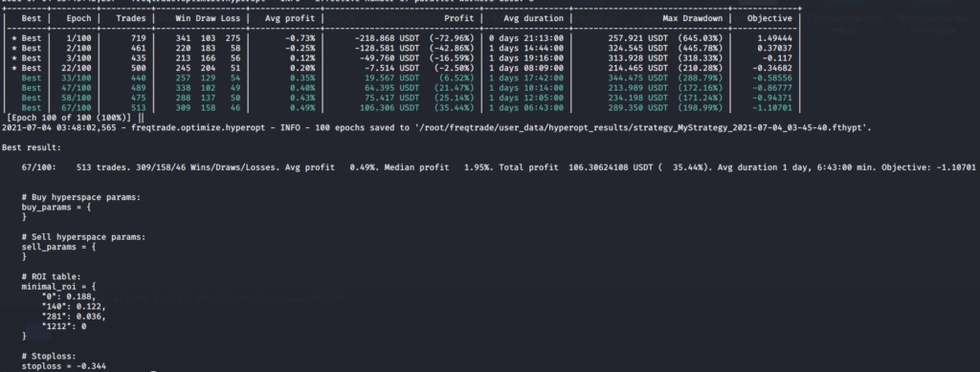Click the sell_params definition line

(59, 247)
